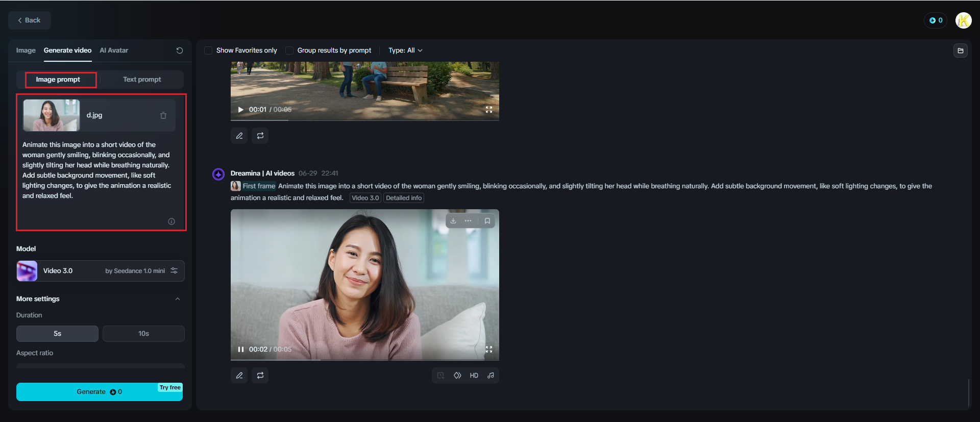Switch to the Image tab
Screen dimensions: 980x422
tap(26, 51)
